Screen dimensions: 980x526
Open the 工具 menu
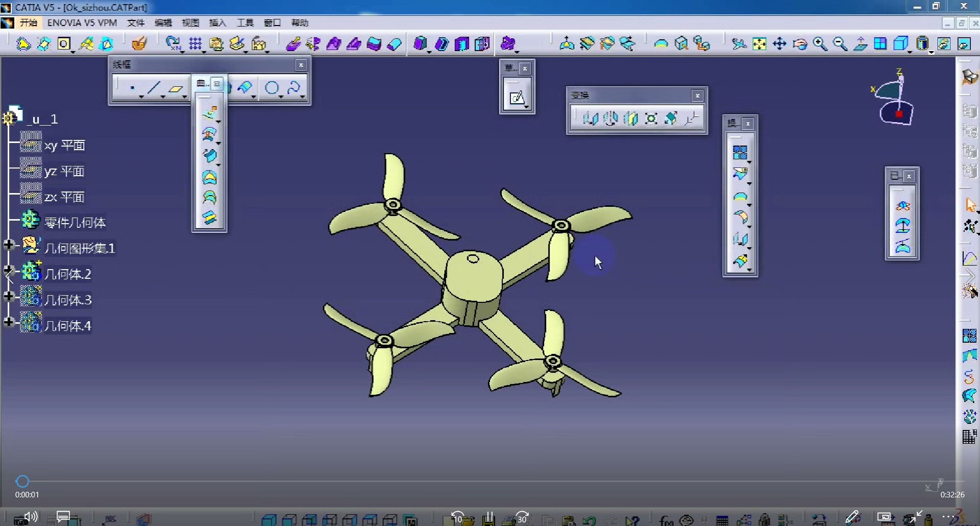point(245,23)
